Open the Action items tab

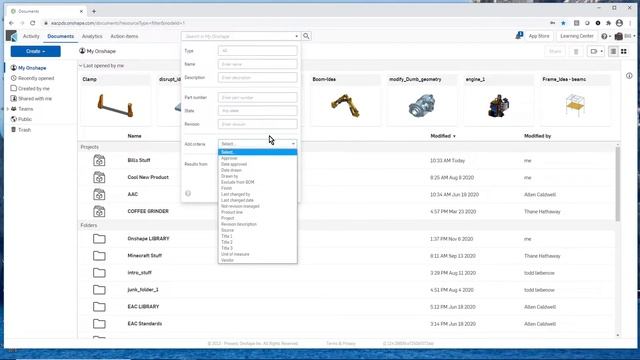[124, 36]
